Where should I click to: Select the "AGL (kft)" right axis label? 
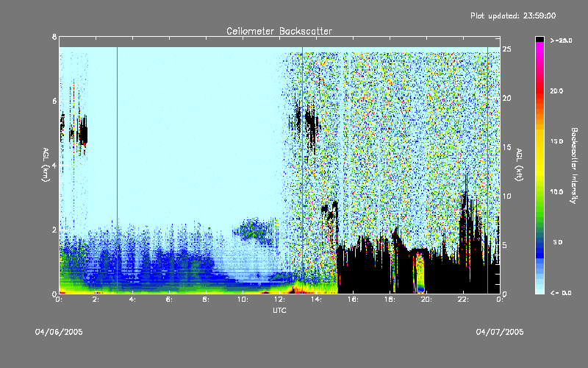point(519,165)
